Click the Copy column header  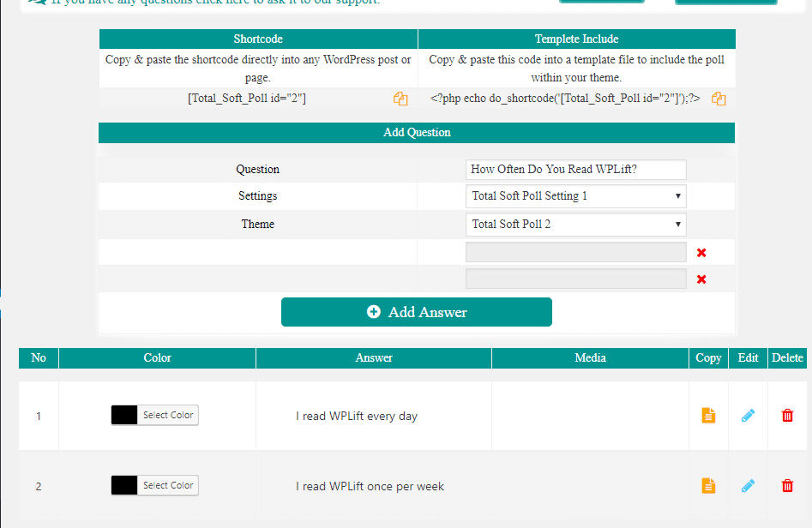point(708,357)
